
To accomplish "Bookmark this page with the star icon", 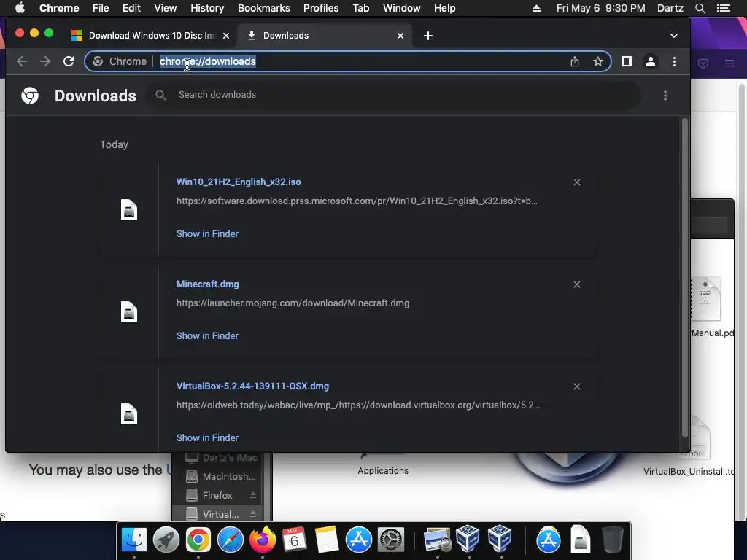I will coord(598,61).
